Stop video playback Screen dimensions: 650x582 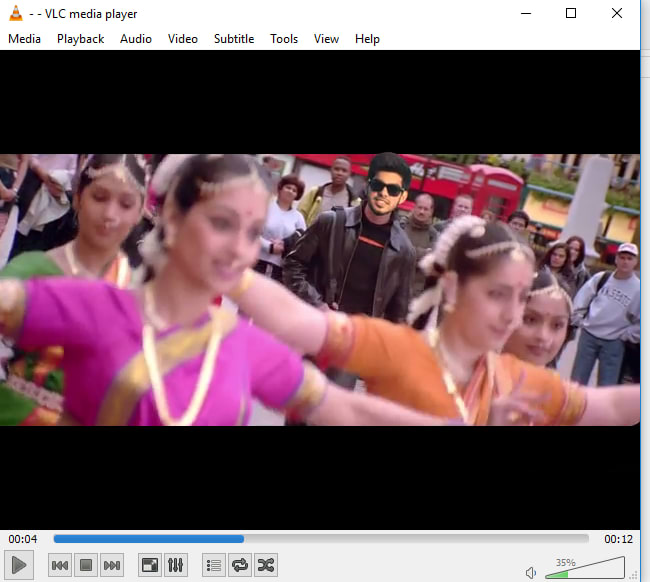point(86,565)
